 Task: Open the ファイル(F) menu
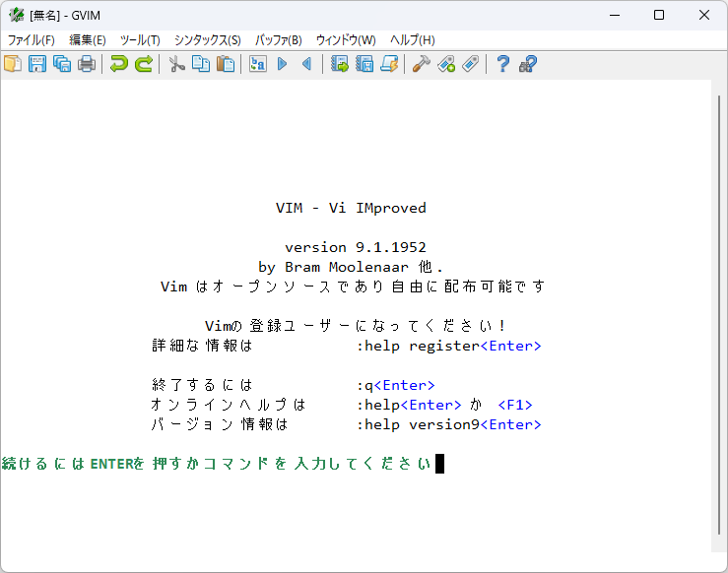(32, 40)
